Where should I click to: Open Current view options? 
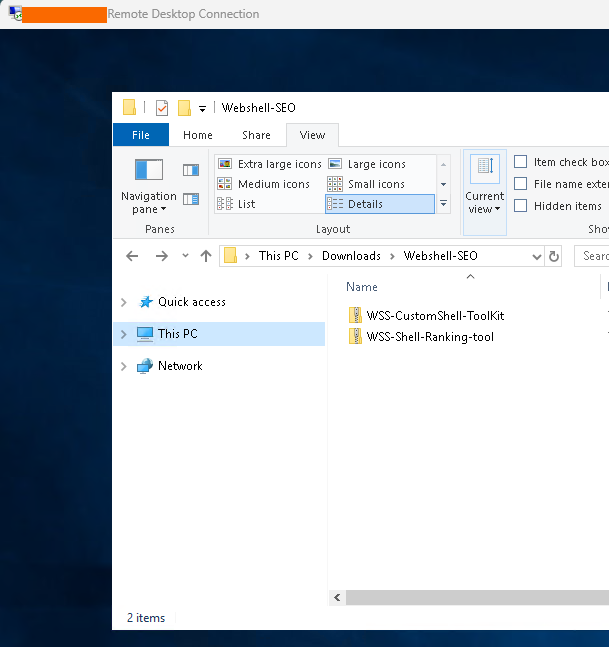[x=485, y=192]
